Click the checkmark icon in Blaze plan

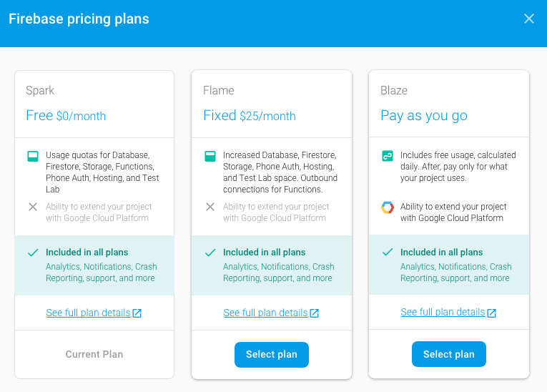tap(387, 253)
